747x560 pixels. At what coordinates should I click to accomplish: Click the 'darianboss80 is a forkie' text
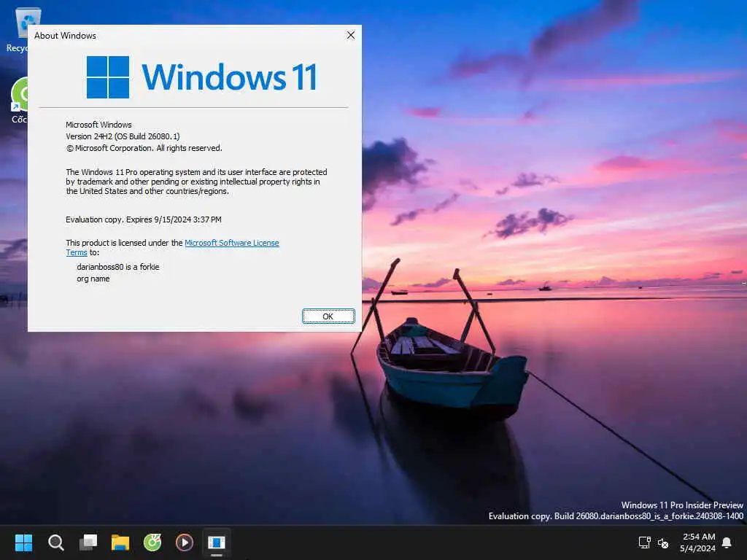click(117, 267)
